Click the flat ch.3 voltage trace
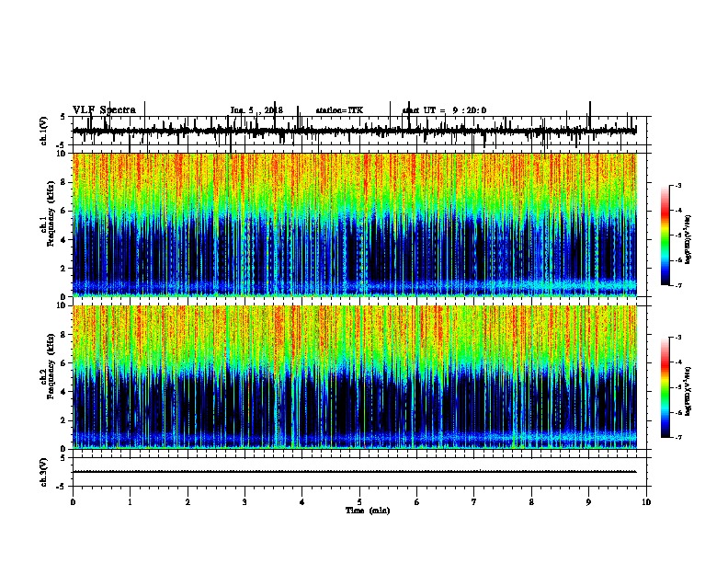 pyautogui.click(x=355, y=472)
